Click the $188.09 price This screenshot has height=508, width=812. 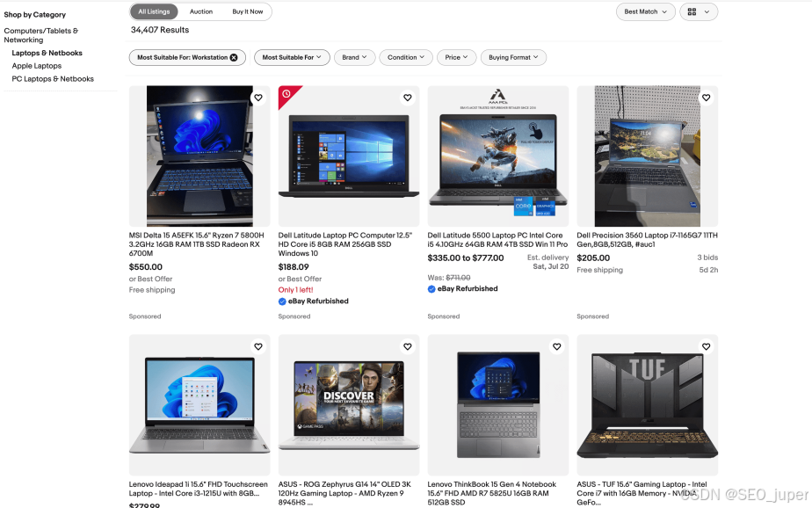[294, 267]
